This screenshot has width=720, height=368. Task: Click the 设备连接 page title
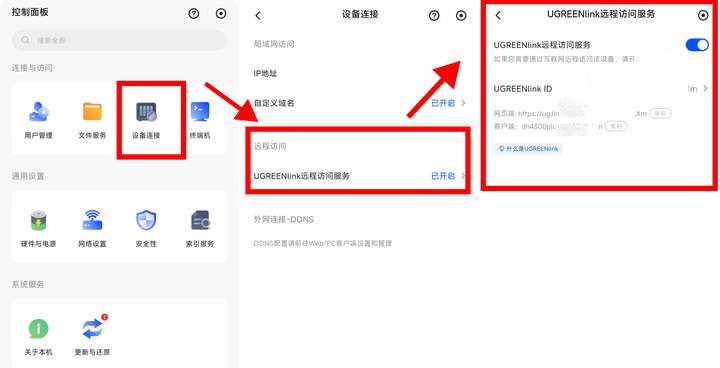click(360, 14)
